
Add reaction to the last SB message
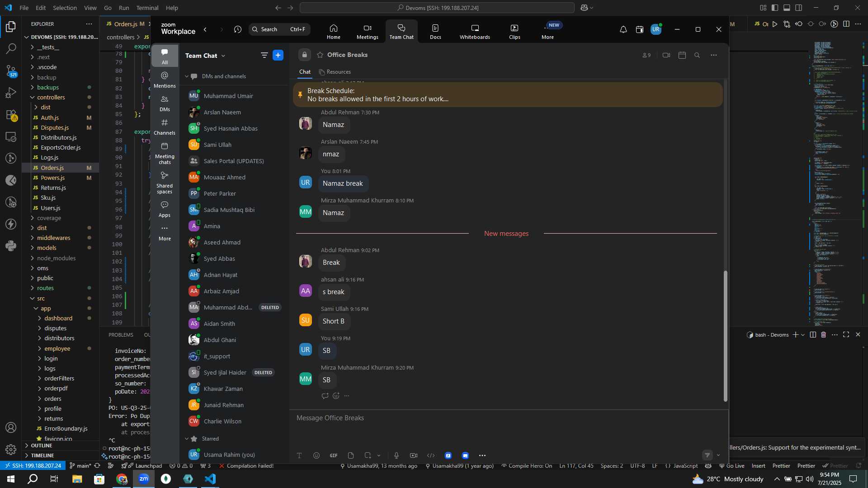point(336,396)
